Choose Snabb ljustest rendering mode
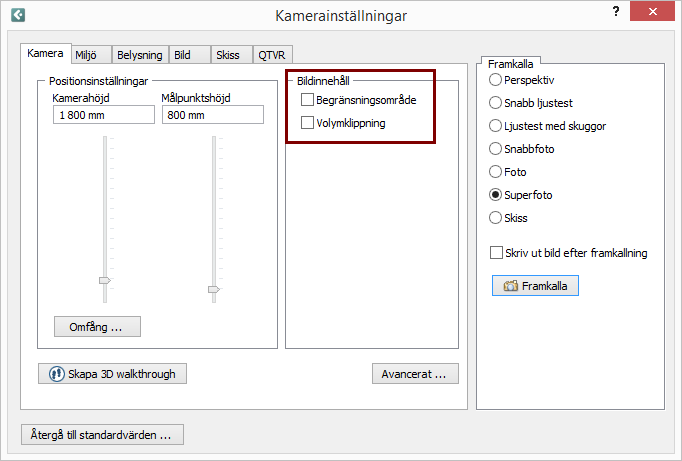The height and width of the screenshot is (461, 682). 495,103
